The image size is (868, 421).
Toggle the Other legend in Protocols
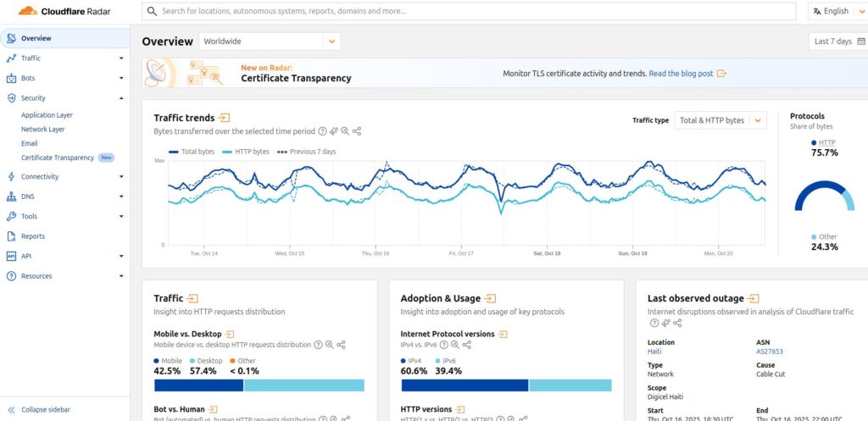(x=824, y=237)
